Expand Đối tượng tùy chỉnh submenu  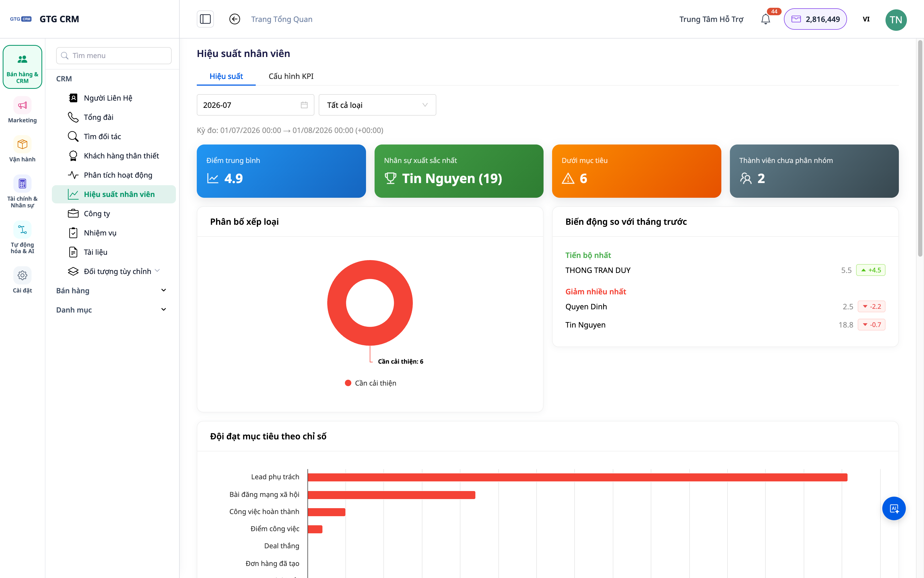pos(114,271)
